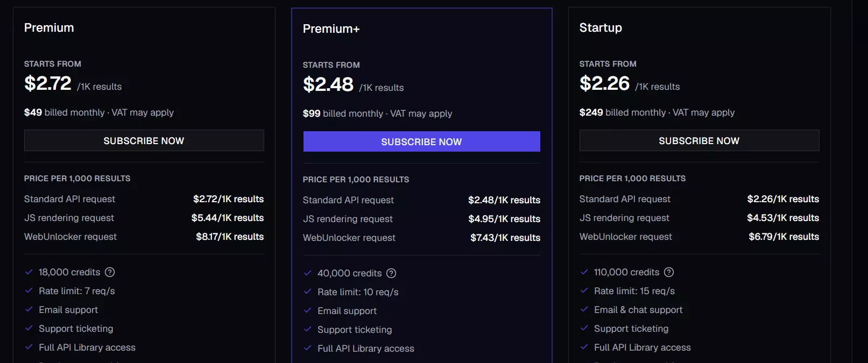Click Premium JS rendering request row
The height and width of the screenshot is (363, 868).
(x=144, y=218)
